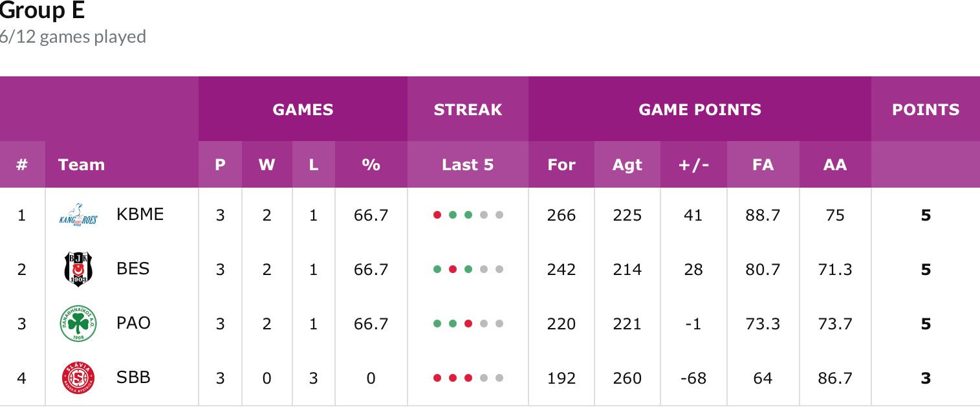980x407 pixels.
Task: Click the Last 5 streak header
Action: pos(468,165)
